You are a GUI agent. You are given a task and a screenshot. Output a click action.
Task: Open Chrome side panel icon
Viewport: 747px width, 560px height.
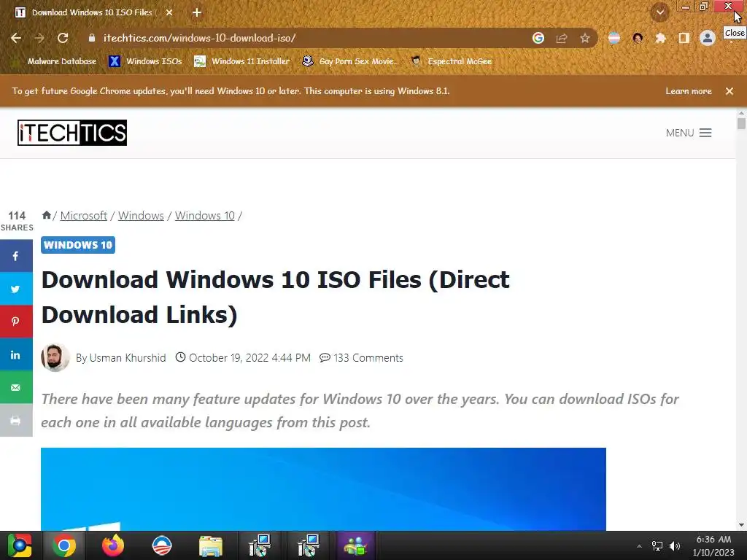(684, 38)
